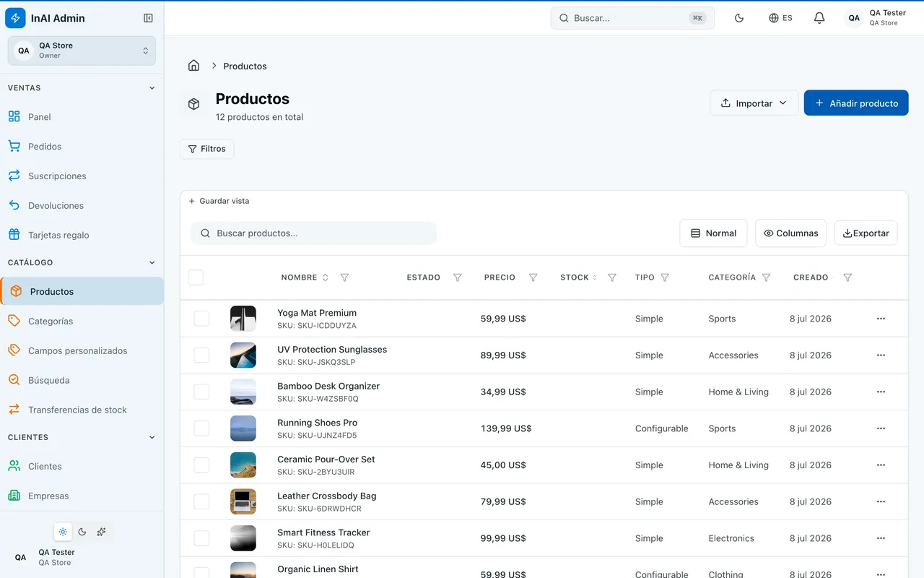The height and width of the screenshot is (578, 924).
Task: Open the Normal density dropdown
Action: [x=713, y=233]
